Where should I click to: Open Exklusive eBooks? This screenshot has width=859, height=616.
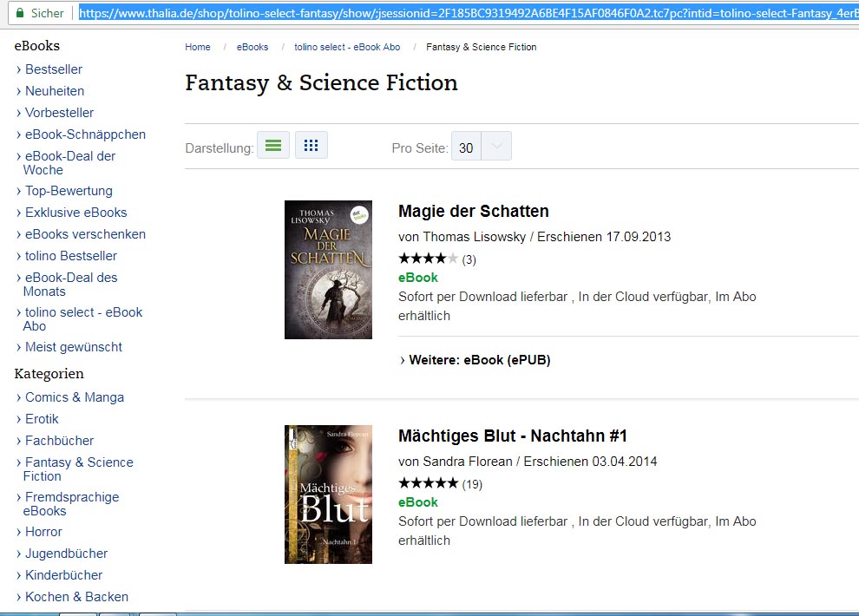pos(75,213)
